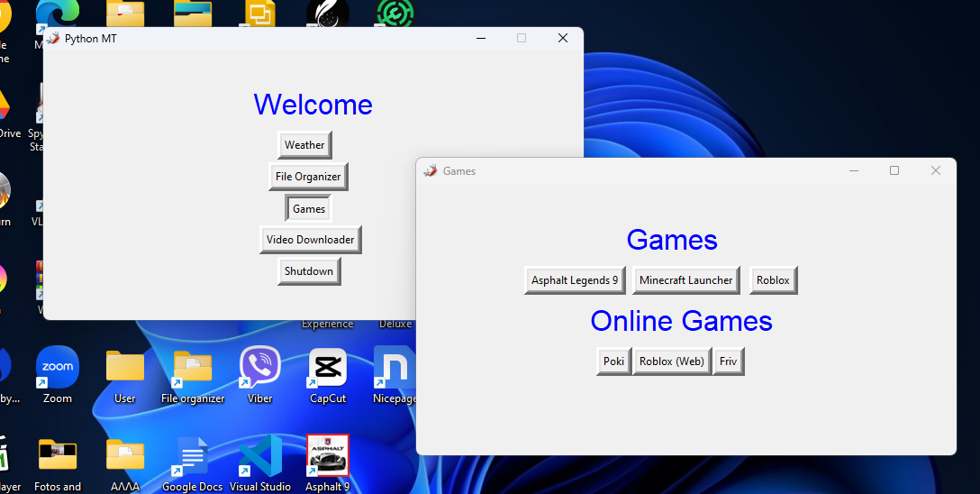Select the User folder icon on desktop
980x494 pixels.
125,375
